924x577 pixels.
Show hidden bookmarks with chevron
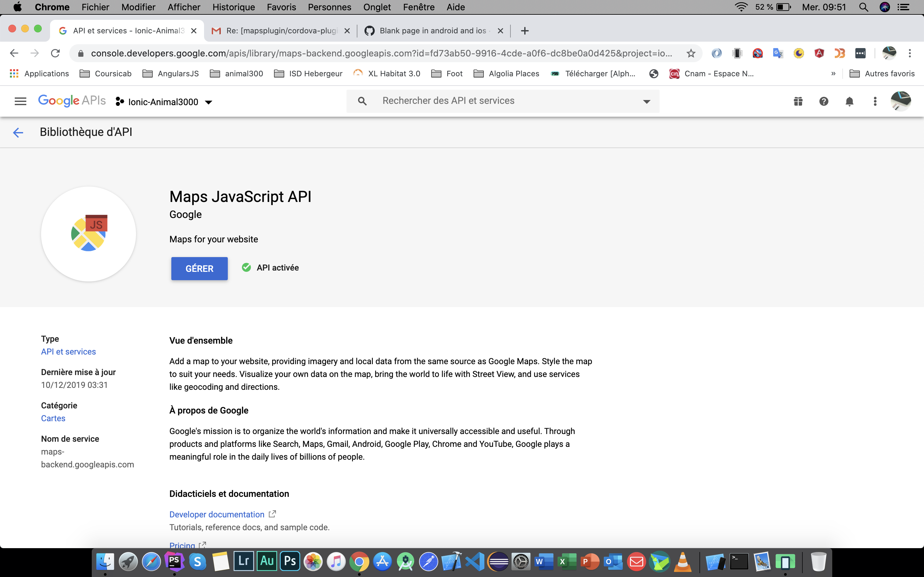[834, 73]
